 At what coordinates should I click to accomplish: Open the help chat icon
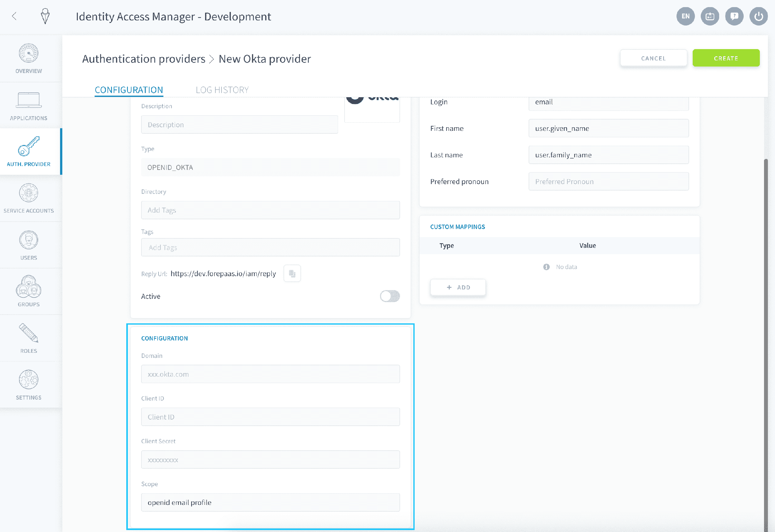(x=734, y=16)
